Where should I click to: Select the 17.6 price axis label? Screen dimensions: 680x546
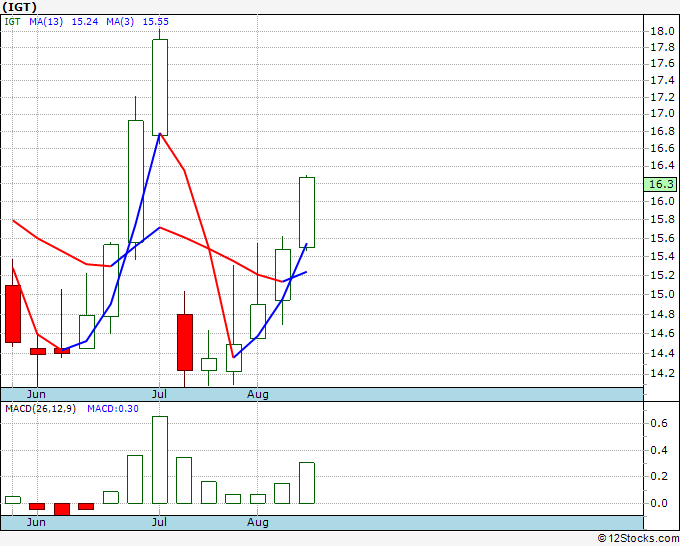[662, 64]
